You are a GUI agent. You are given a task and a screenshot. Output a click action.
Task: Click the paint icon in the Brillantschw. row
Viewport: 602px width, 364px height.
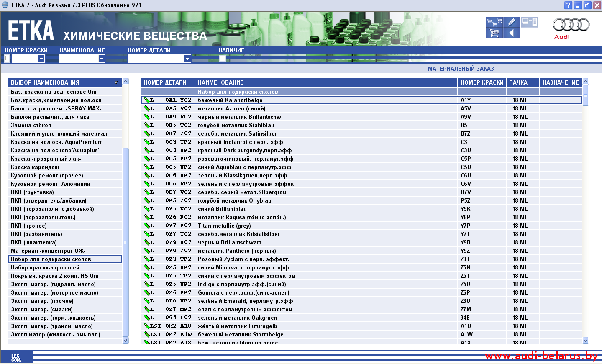coord(146,117)
